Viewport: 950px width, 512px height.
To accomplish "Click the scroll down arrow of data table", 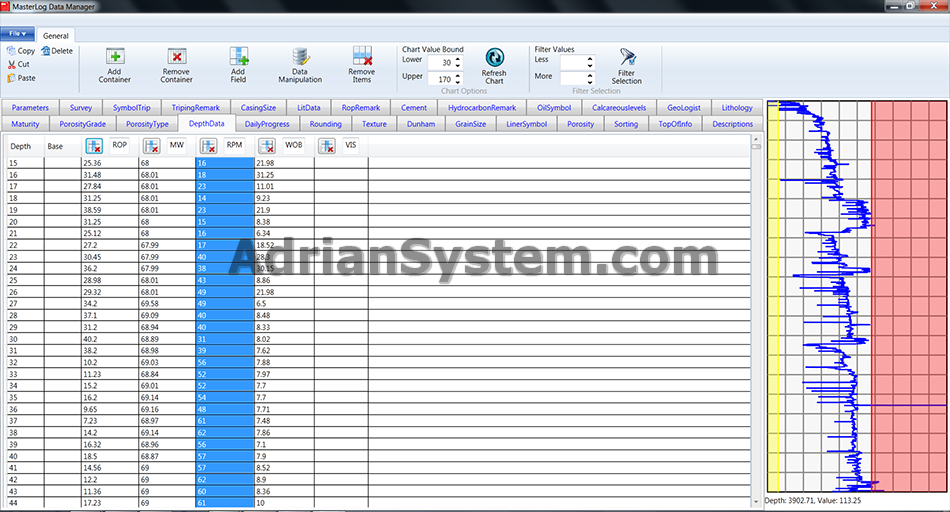I will pos(756,502).
